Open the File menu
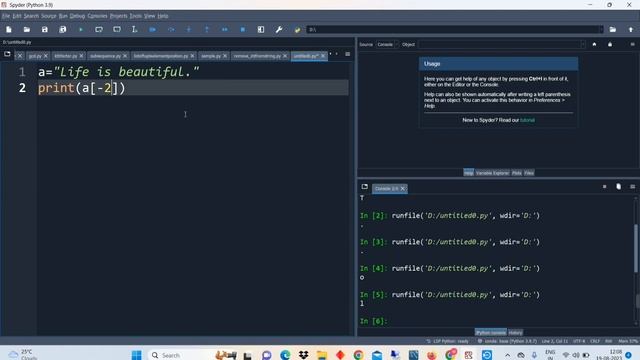Image resolution: width=640 pixels, height=360 pixels. [6, 16]
